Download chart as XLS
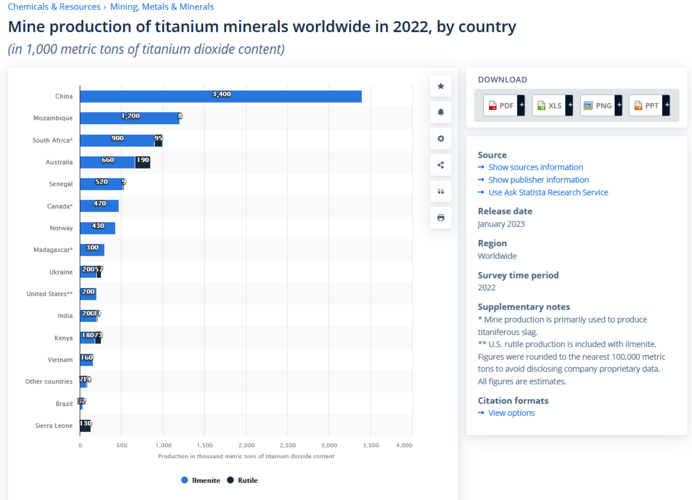 tap(549, 105)
